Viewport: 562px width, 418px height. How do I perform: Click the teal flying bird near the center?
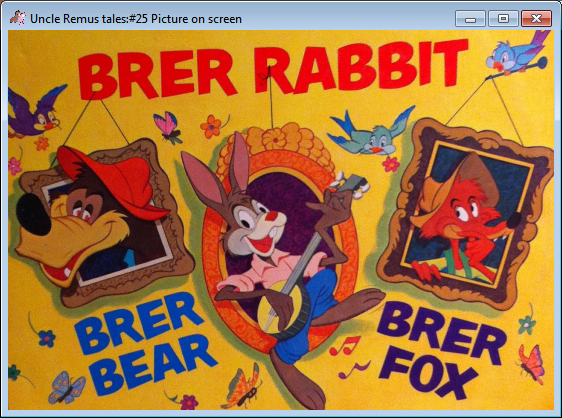tap(371, 133)
